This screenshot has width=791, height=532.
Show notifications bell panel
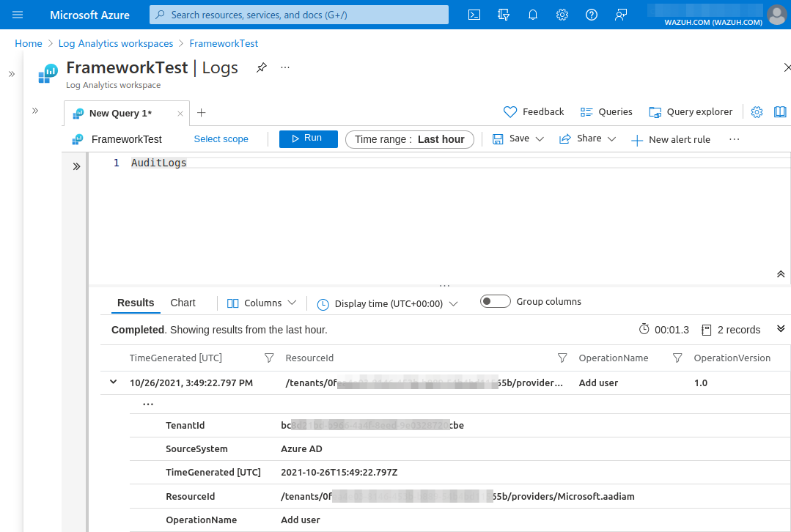coord(533,15)
